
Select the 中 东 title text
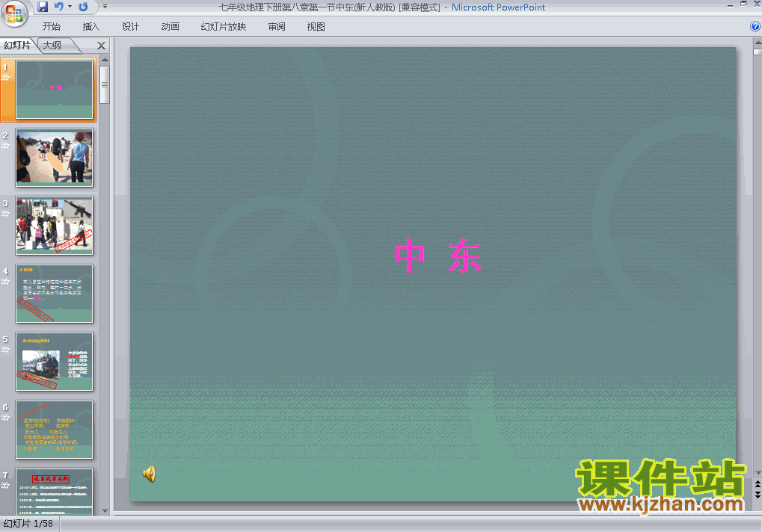[437, 256]
